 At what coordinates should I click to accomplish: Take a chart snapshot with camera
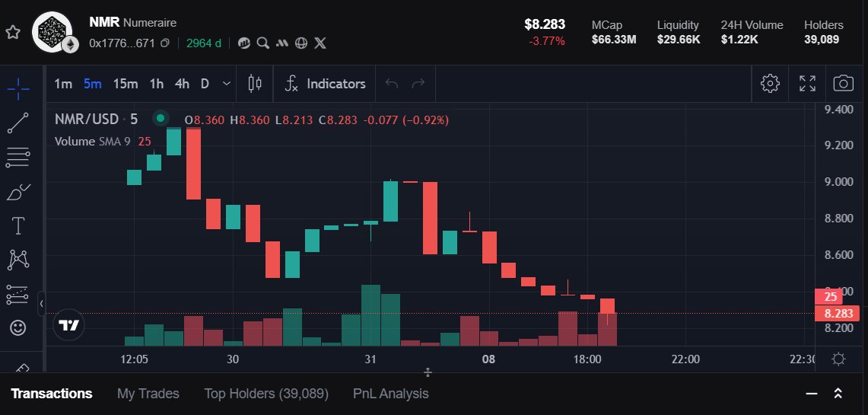click(x=843, y=84)
